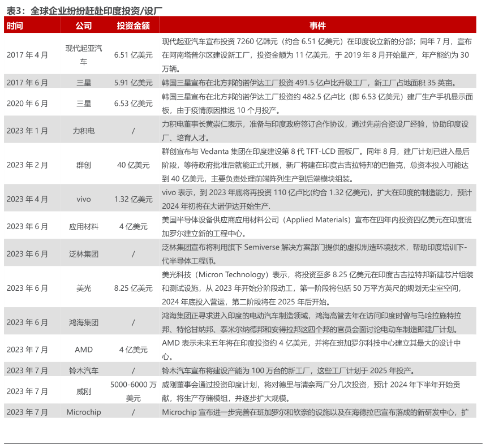Select the event description in the 威刚 row
490x448 pixels.
click(x=311, y=391)
